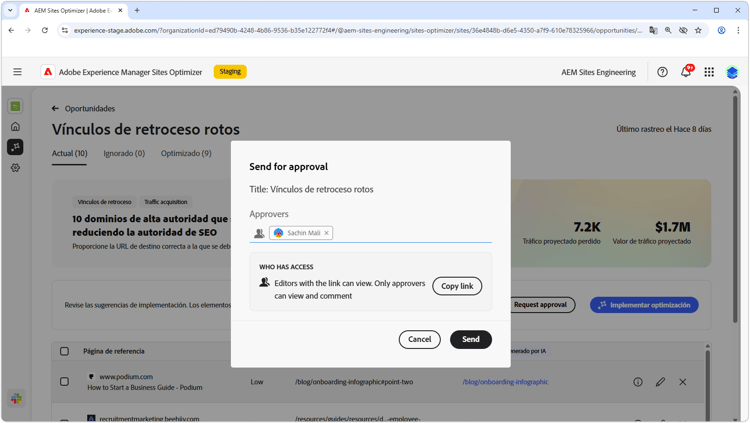Click the Traffic acquisition tag

point(166,202)
